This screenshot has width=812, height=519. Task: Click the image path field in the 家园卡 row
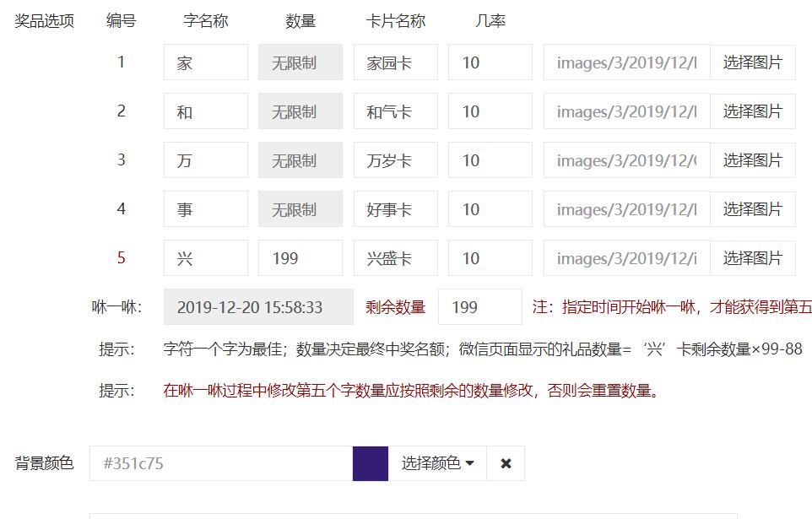tap(626, 62)
